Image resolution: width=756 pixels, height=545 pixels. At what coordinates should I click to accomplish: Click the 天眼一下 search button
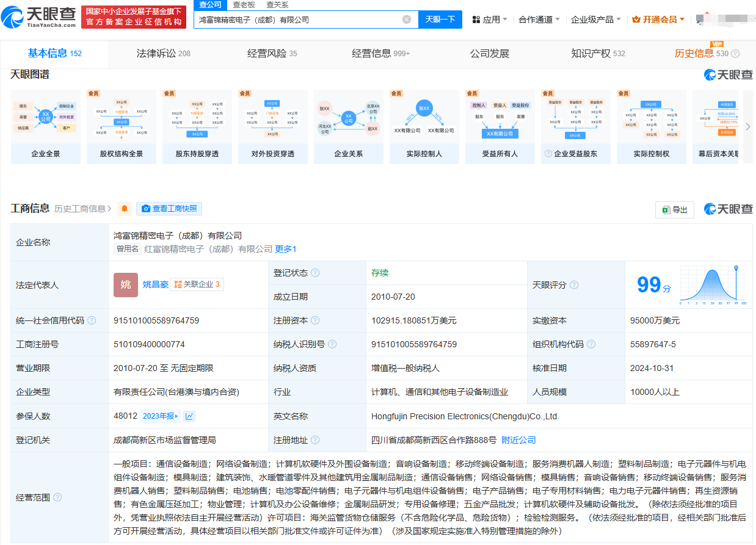click(440, 20)
